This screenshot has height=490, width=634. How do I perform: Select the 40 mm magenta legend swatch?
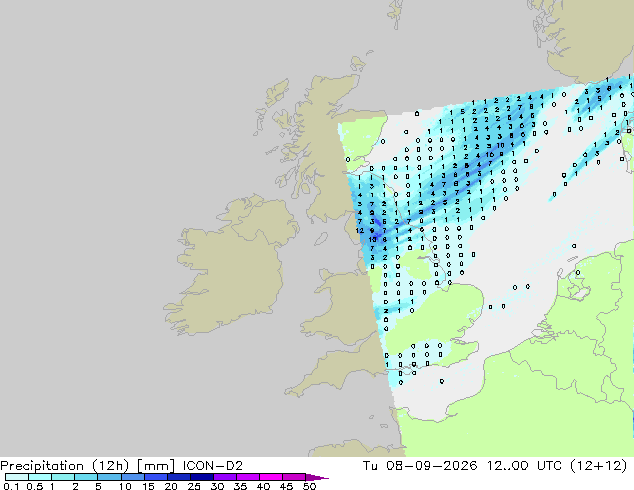(x=271, y=477)
